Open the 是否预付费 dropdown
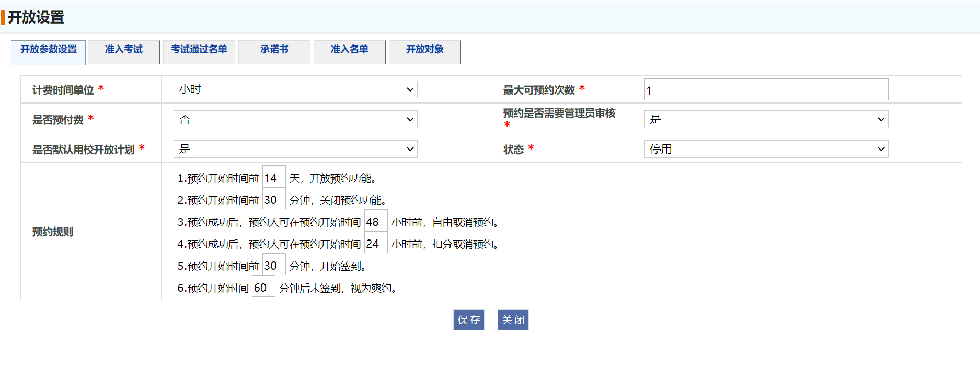 tap(295, 119)
